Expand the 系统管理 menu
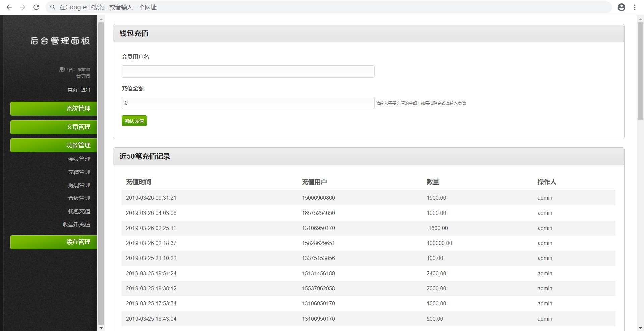 pos(54,109)
